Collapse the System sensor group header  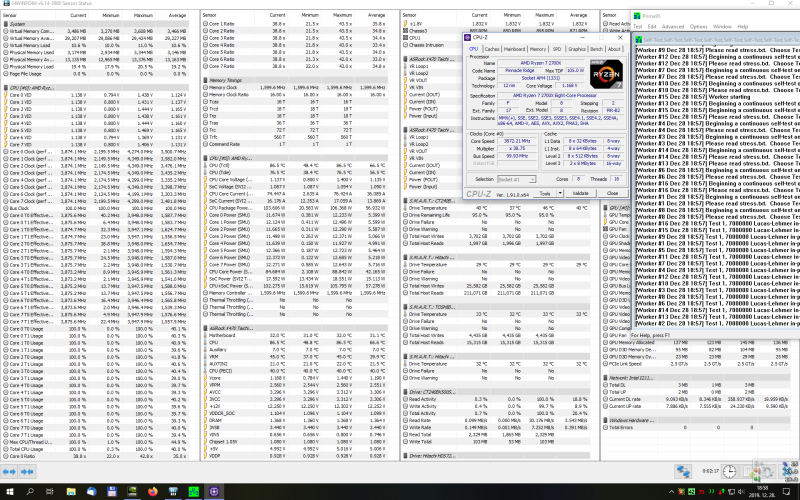pos(96,24)
